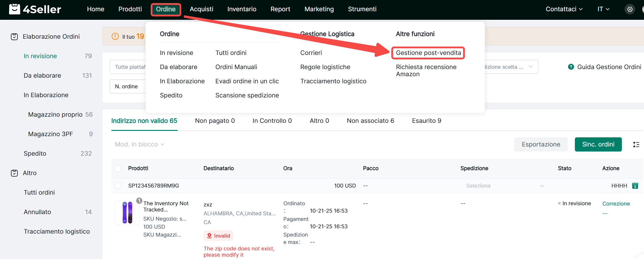Expand the Contattaci dropdown
Image resolution: width=644 pixels, height=259 pixels.
pos(564,9)
